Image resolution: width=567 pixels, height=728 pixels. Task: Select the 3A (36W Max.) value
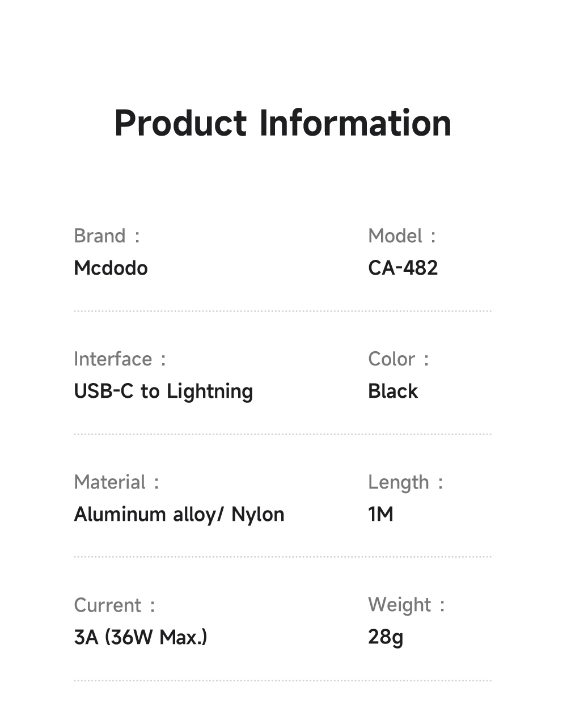coord(141,637)
